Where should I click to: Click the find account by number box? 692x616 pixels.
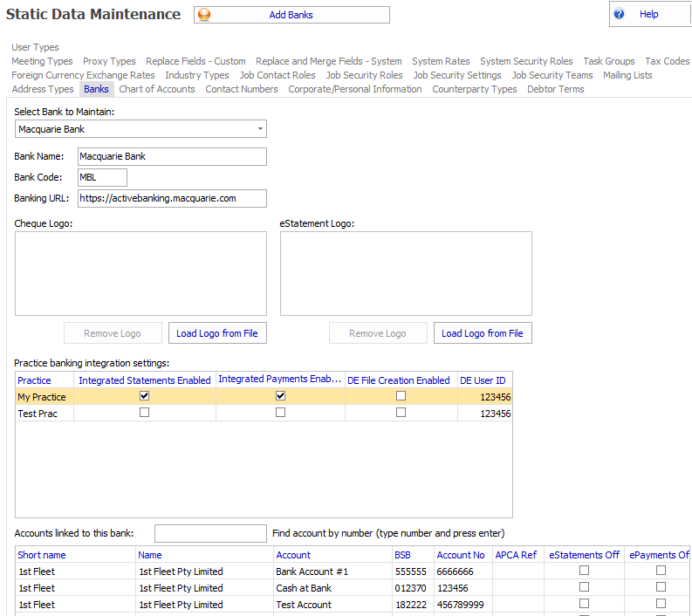point(210,533)
